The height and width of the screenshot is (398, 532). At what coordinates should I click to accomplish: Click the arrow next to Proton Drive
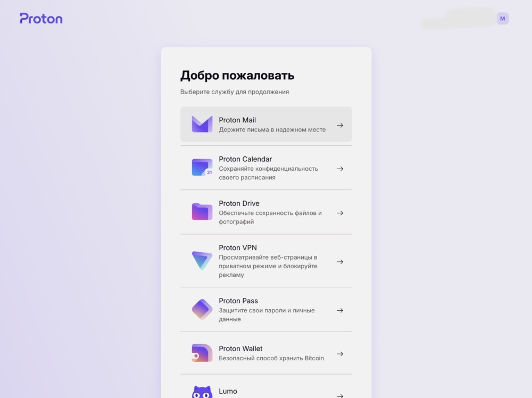pyautogui.click(x=340, y=213)
